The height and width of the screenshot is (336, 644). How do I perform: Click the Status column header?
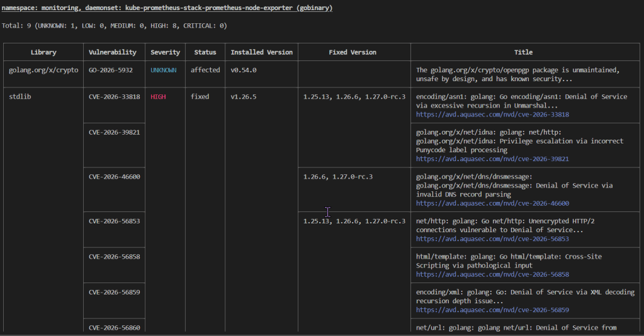(x=205, y=52)
